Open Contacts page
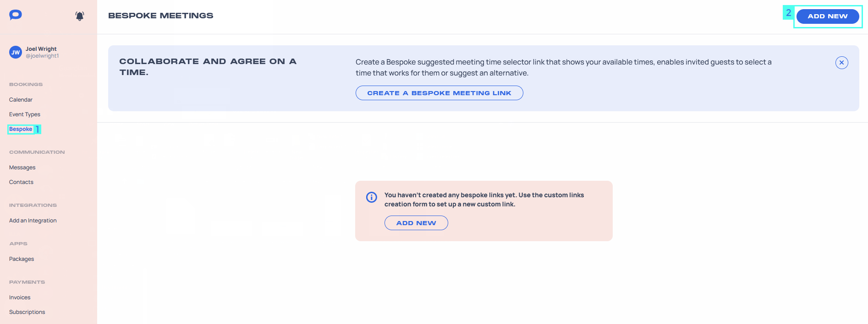 pyautogui.click(x=21, y=182)
